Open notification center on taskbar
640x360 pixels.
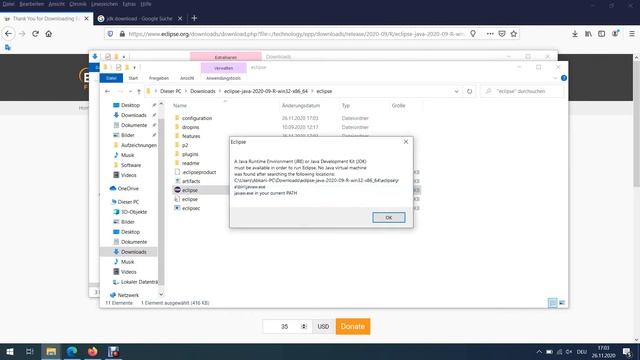tap(627, 351)
